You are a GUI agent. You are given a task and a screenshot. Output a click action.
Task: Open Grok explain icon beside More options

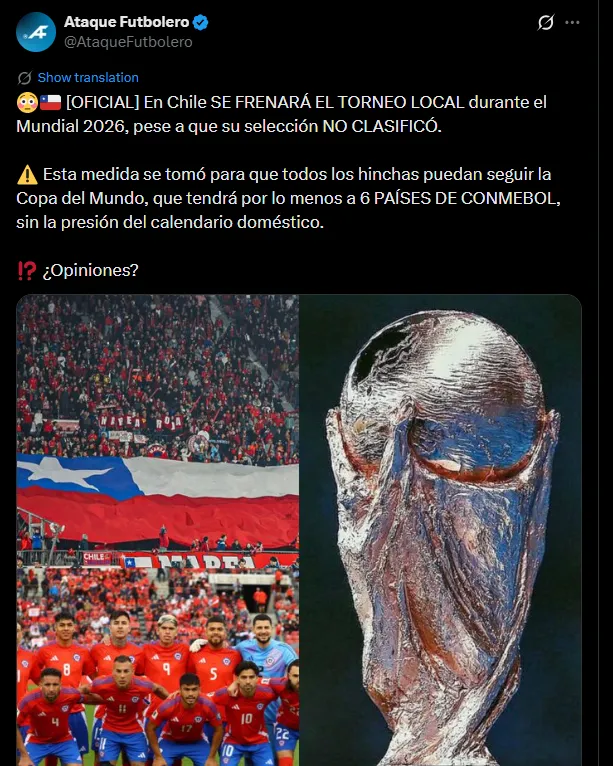(545, 22)
